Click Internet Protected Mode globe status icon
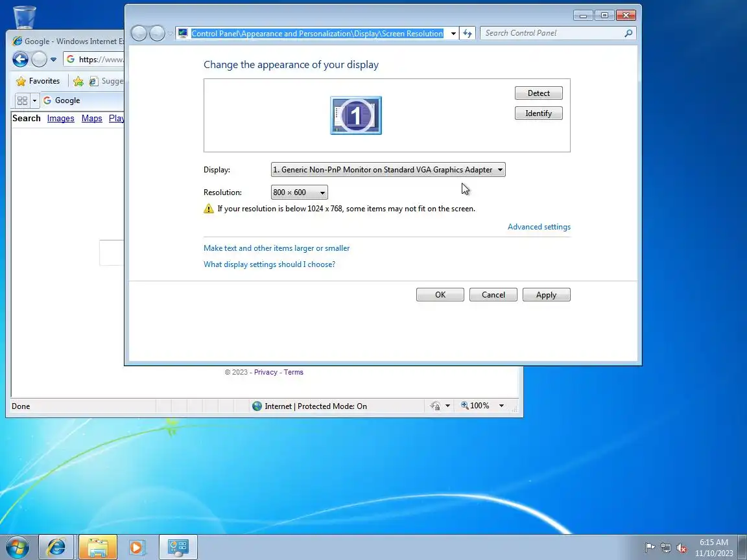 [257, 406]
